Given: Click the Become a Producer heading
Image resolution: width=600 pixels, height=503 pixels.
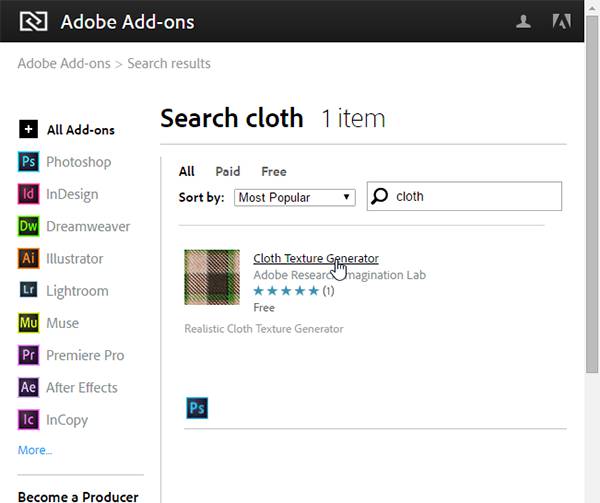Looking at the screenshot, I should coord(78,496).
